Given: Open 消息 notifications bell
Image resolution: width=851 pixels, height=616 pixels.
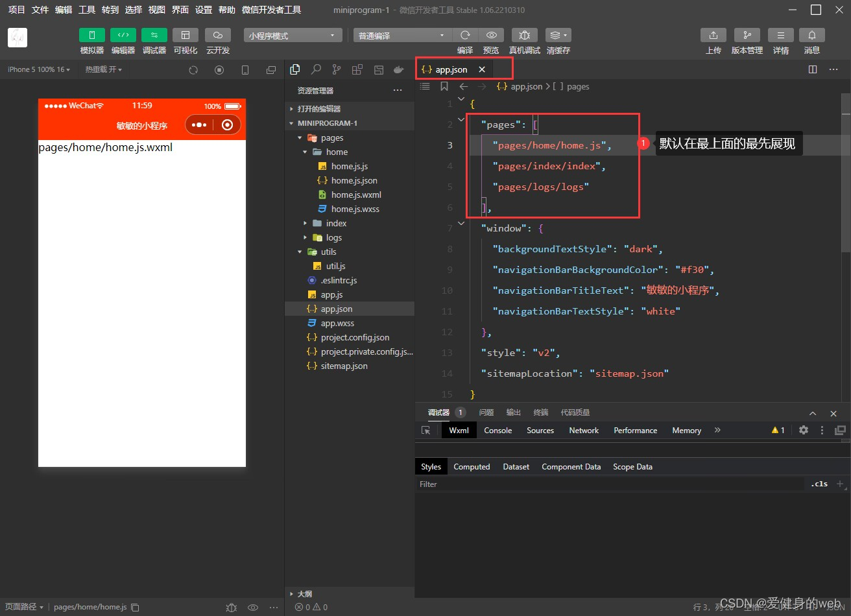Looking at the screenshot, I should point(812,35).
